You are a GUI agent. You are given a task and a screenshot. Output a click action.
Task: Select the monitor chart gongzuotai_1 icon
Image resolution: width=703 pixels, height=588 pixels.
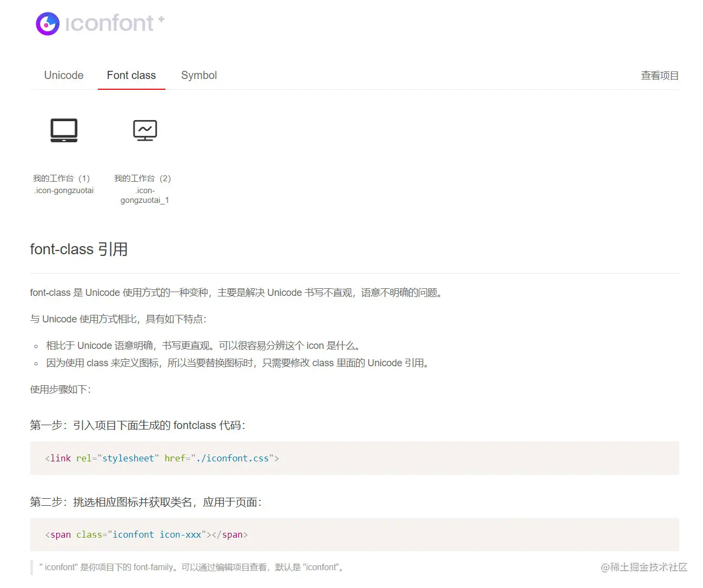(145, 130)
